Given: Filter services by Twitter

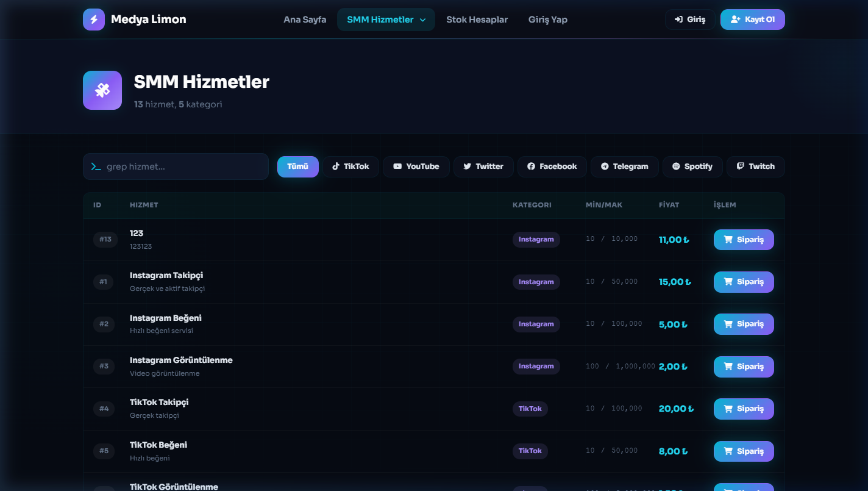Looking at the screenshot, I should (x=483, y=167).
